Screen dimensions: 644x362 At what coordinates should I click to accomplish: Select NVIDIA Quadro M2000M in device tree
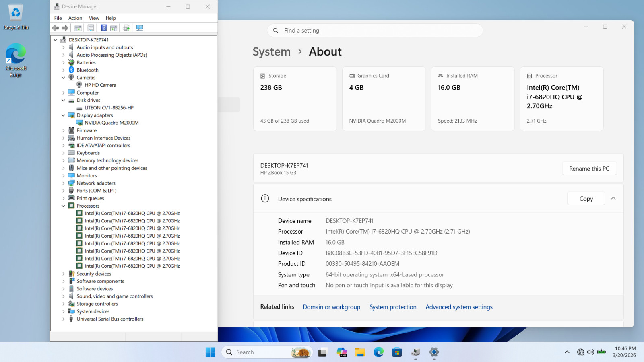[x=111, y=123]
